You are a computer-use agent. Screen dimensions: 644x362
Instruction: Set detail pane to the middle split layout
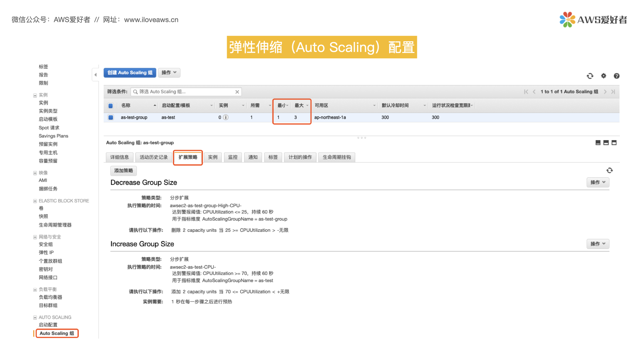[x=606, y=143]
